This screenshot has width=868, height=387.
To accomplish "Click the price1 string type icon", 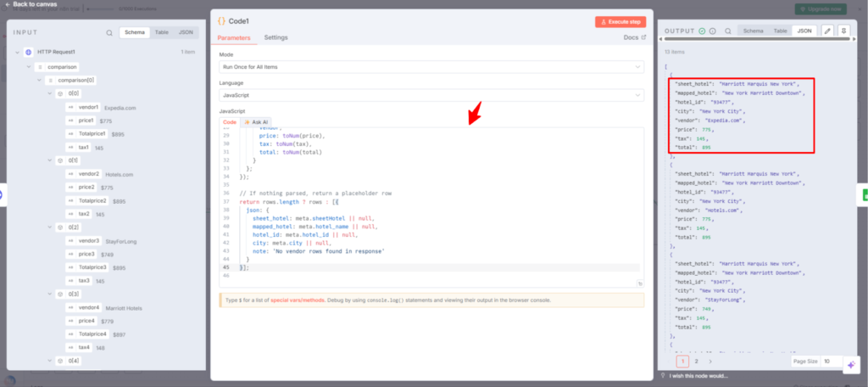I will [x=70, y=121].
